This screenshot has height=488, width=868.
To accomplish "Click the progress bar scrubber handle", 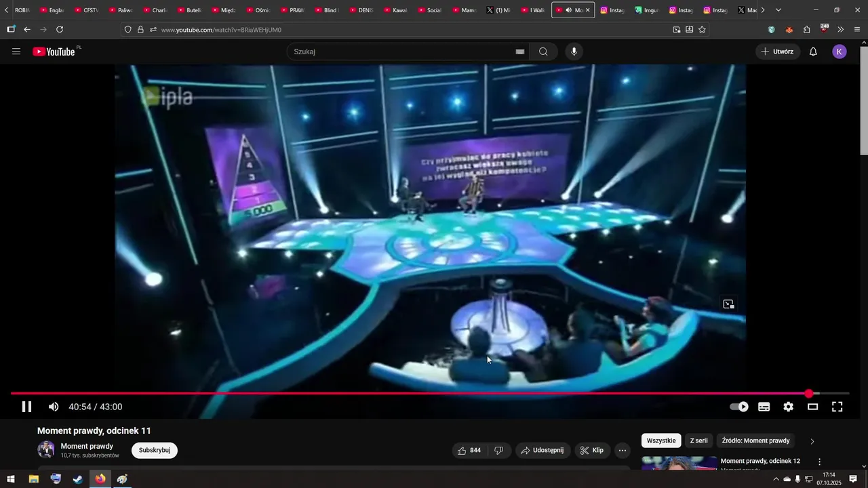I will [x=809, y=393].
